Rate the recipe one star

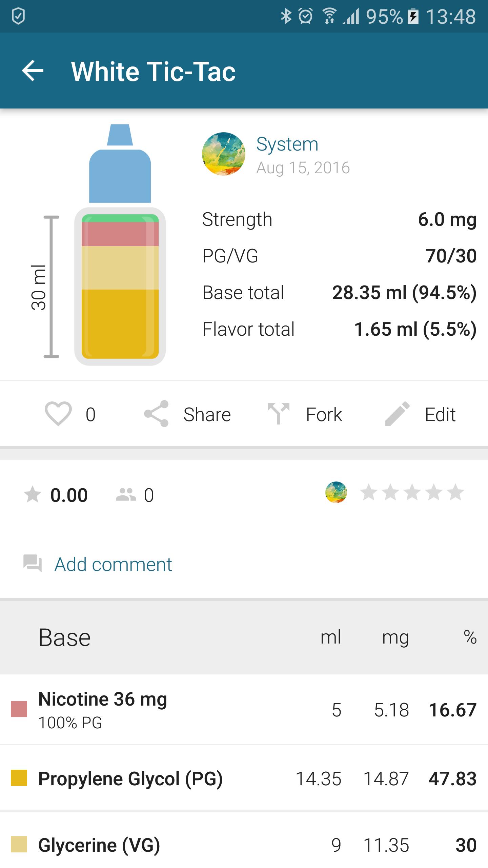click(369, 492)
